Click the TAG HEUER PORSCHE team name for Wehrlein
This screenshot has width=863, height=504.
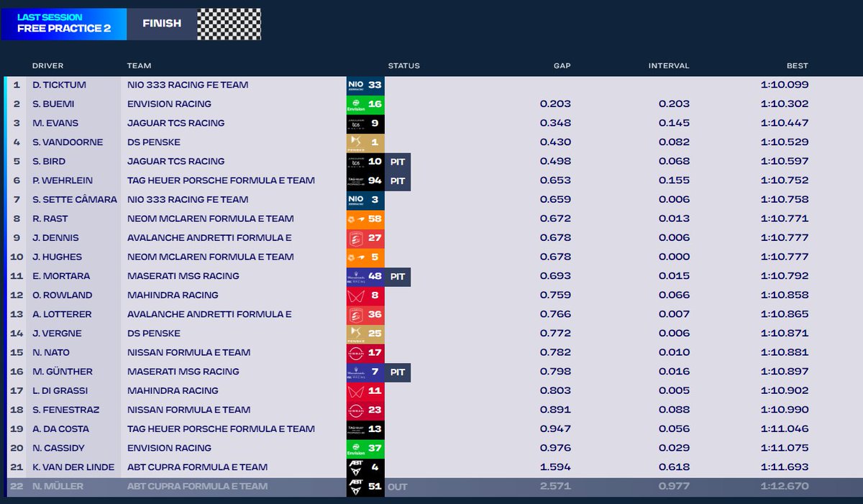coord(221,180)
